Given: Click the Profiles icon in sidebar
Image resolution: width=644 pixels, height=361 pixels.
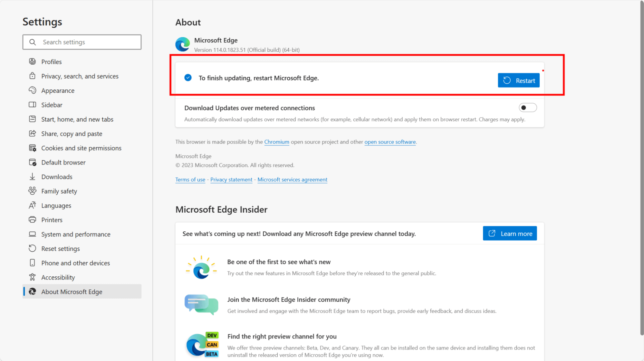Looking at the screenshot, I should point(32,61).
